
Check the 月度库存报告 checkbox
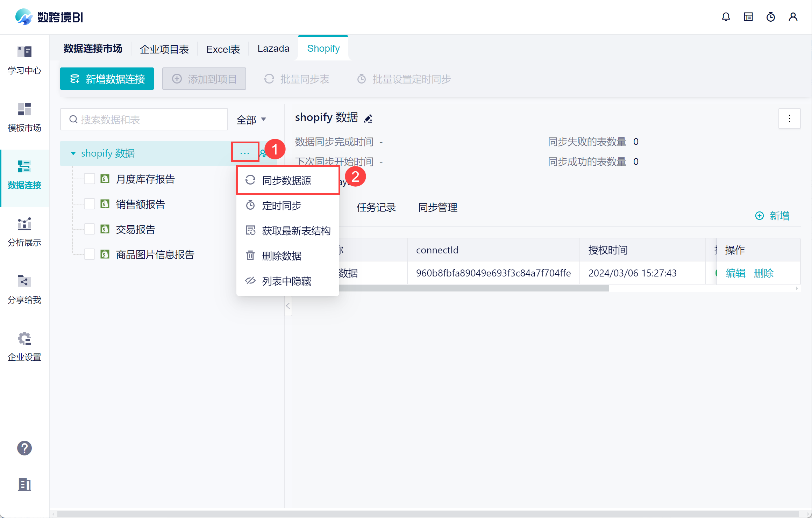tap(90, 179)
